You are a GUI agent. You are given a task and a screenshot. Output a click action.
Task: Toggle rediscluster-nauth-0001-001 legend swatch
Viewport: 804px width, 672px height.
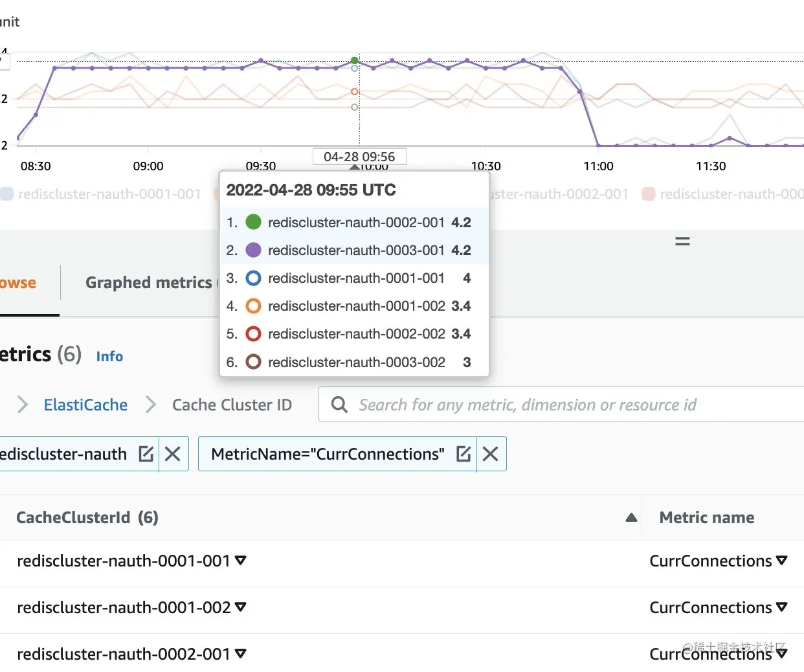[x=7, y=194]
